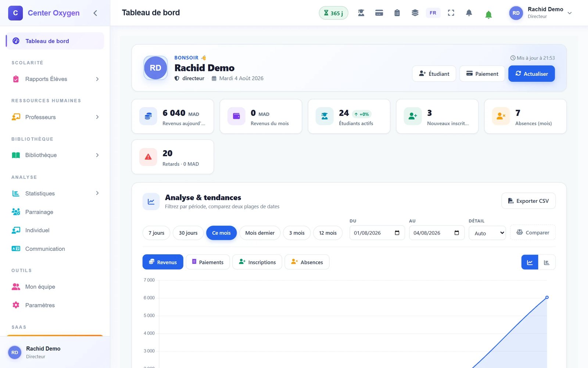Expand the Rapports Élèves submenu

97,79
